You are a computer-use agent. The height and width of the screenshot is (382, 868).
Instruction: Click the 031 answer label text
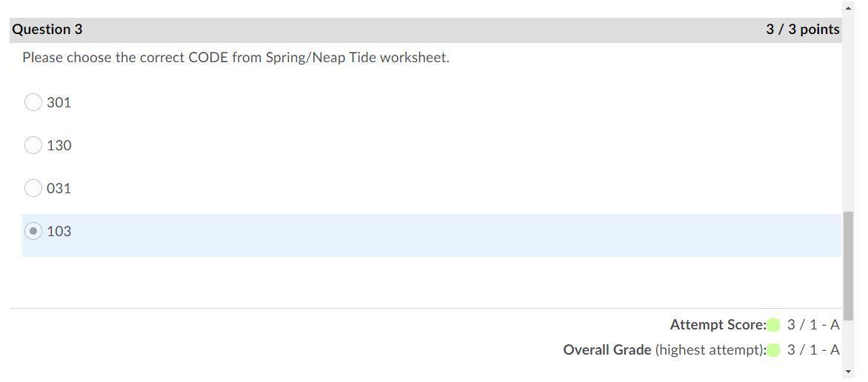pyautogui.click(x=59, y=189)
